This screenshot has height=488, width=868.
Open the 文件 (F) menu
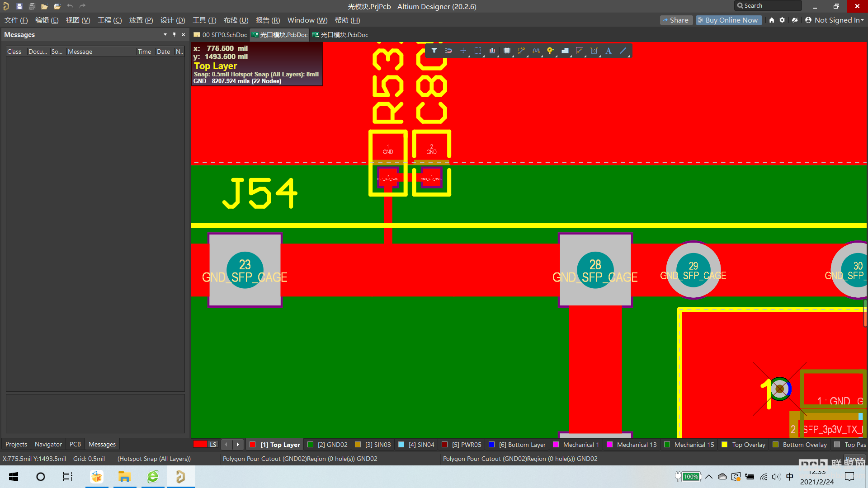coord(16,20)
